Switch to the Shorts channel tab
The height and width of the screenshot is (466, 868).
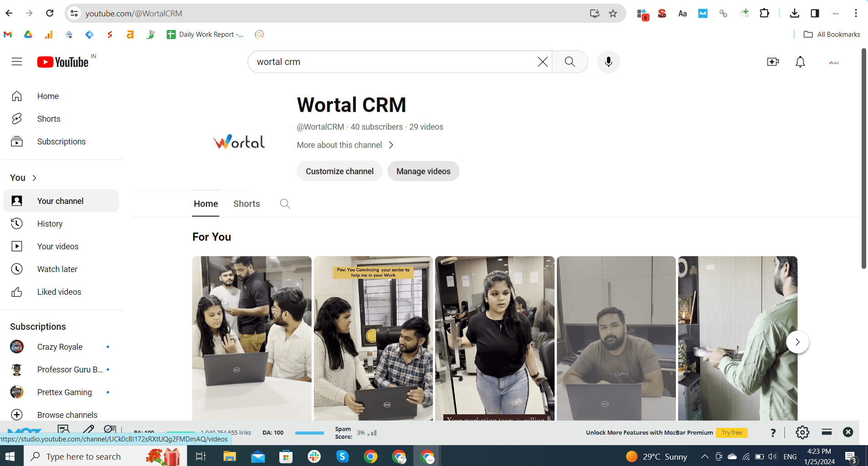point(247,204)
